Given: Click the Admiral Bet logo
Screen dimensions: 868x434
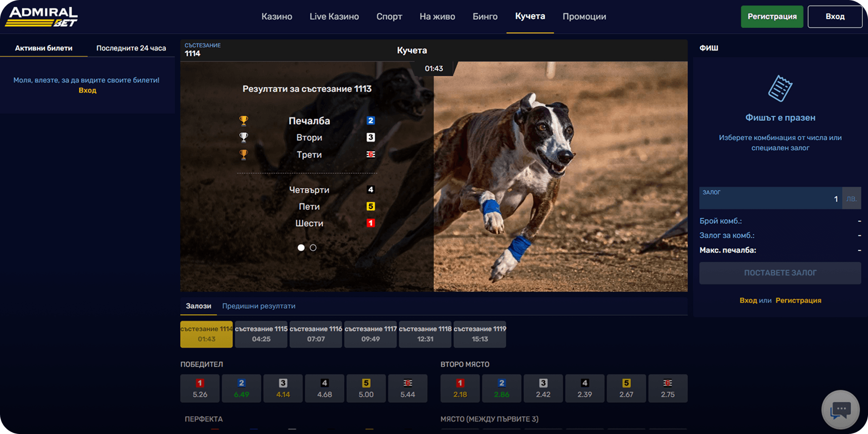Looking at the screenshot, I should pyautogui.click(x=41, y=17).
